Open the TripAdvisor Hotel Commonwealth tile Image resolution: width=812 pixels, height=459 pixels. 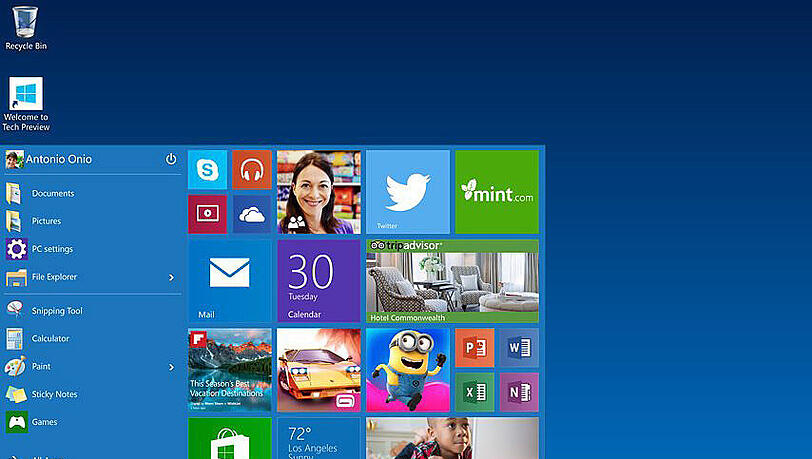click(x=453, y=281)
